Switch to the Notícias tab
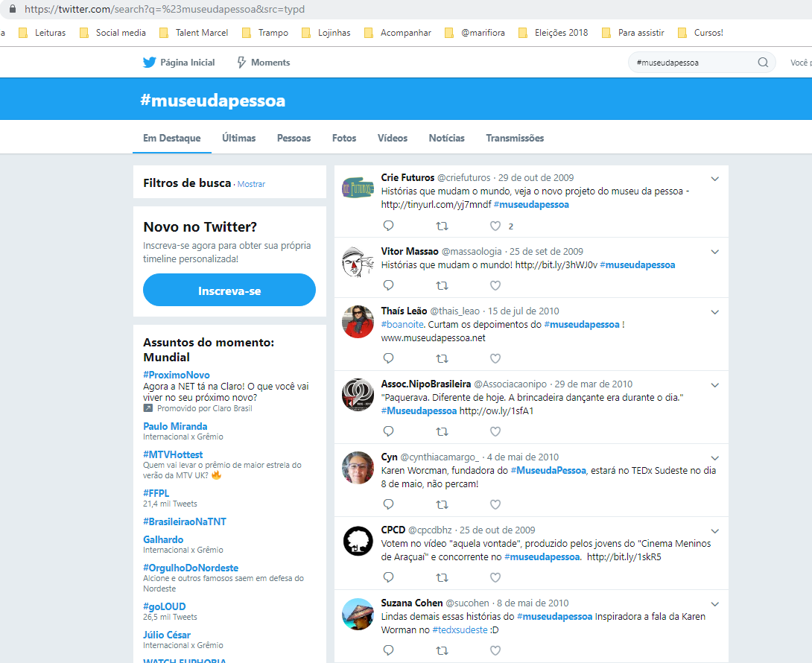This screenshot has height=663, width=812. (446, 139)
